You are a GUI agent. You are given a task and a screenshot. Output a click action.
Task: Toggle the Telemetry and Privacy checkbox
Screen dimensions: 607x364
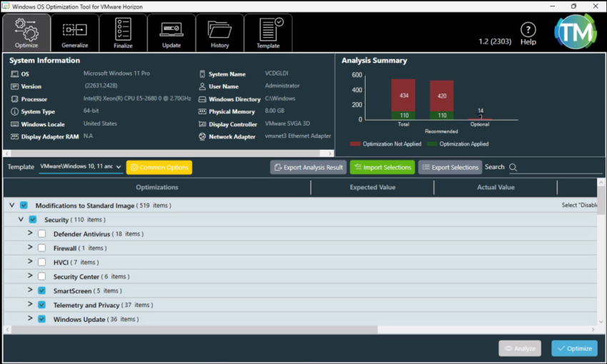point(41,305)
